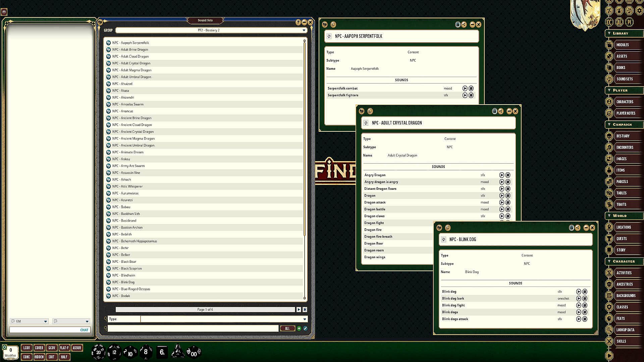Click the lock icon on Blink Dog window
The image size is (644, 362).
tap(571, 228)
